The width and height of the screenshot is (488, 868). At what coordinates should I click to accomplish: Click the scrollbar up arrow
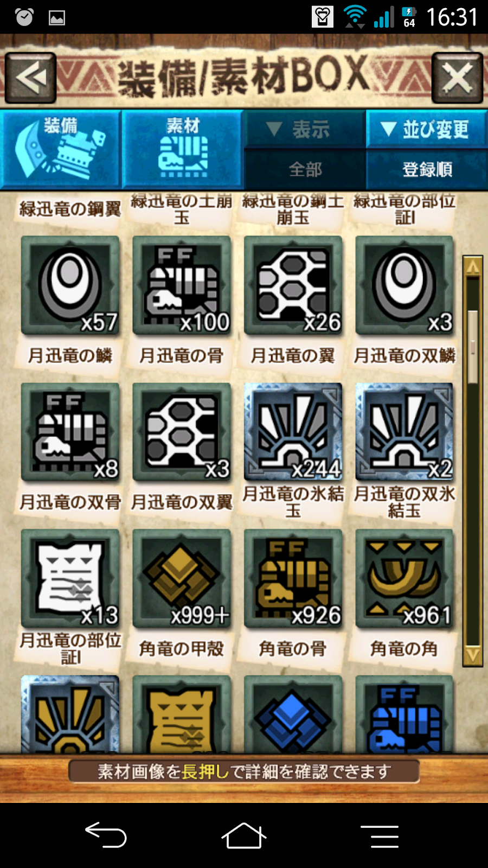(x=473, y=266)
